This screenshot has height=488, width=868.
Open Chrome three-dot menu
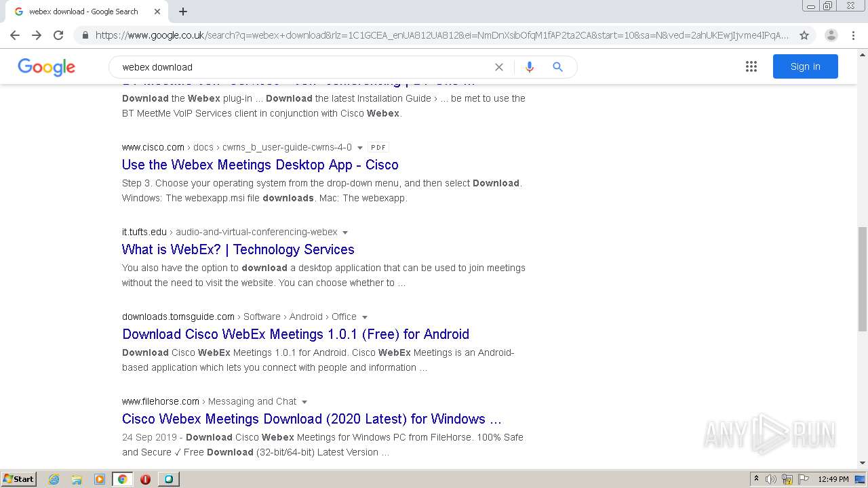pyautogui.click(x=853, y=35)
